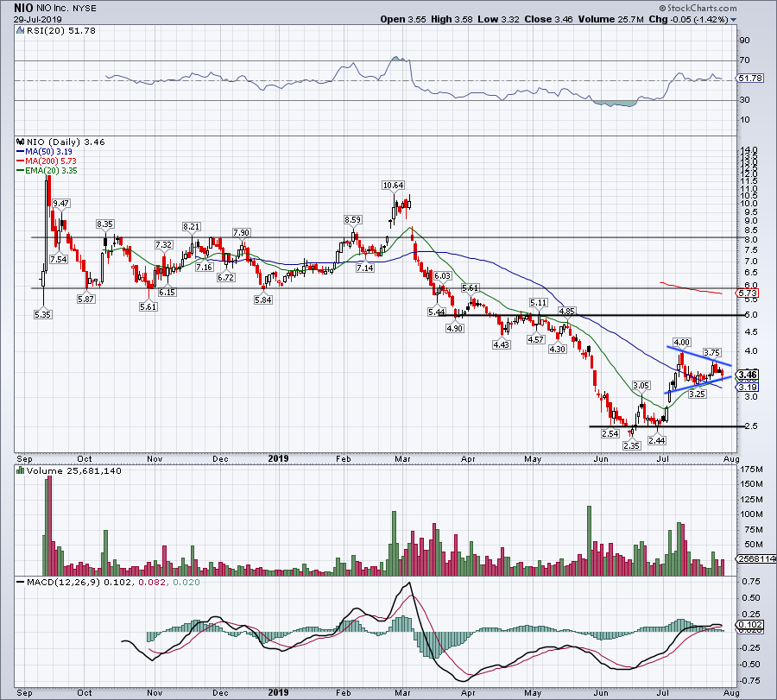Click the NIO Inc. NYSE company name

click(x=66, y=9)
